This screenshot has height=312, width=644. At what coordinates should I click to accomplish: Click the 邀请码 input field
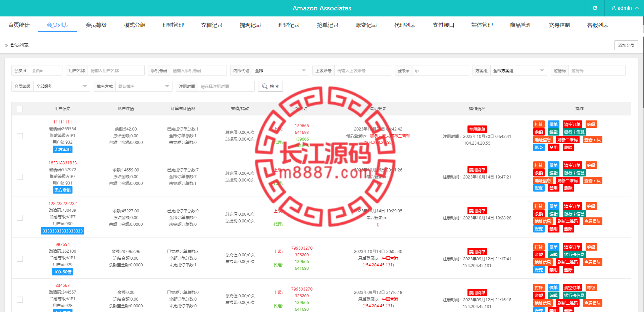[x=597, y=70]
